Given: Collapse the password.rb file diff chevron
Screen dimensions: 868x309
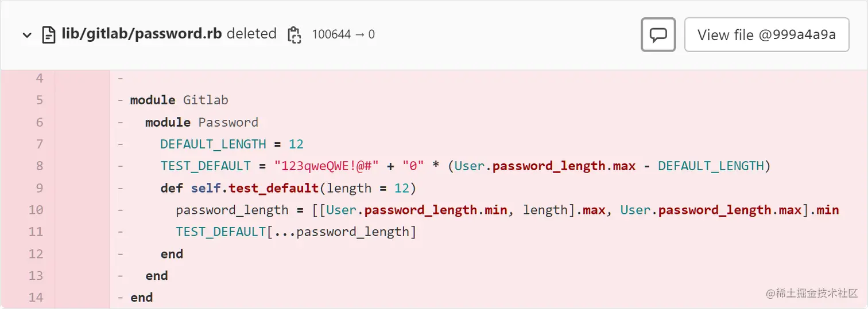Looking at the screenshot, I should pos(26,35).
